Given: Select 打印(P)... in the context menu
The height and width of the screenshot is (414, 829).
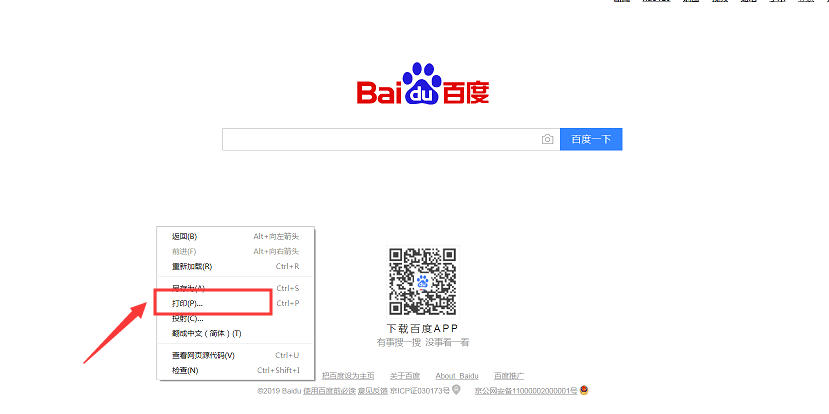Looking at the screenshot, I should (187, 303).
